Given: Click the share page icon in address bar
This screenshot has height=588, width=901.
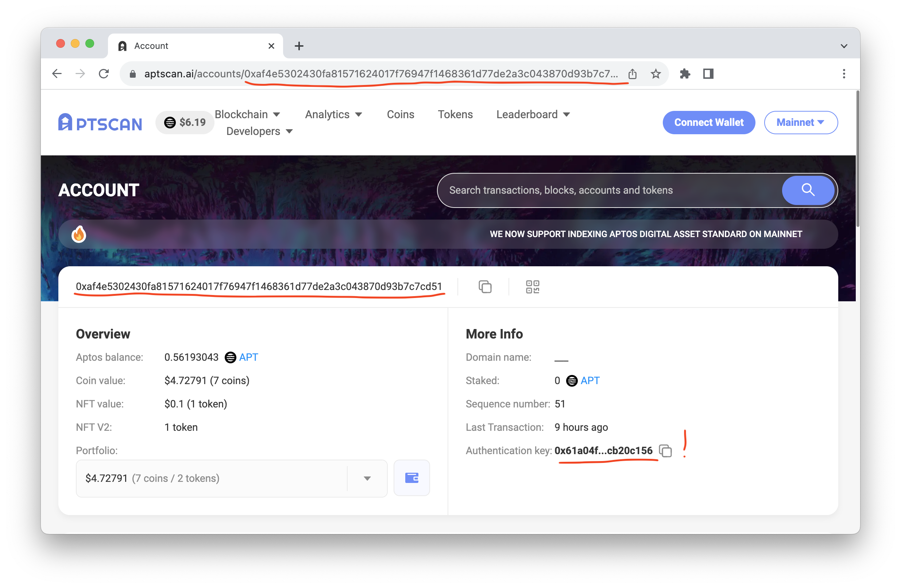Looking at the screenshot, I should coord(632,74).
